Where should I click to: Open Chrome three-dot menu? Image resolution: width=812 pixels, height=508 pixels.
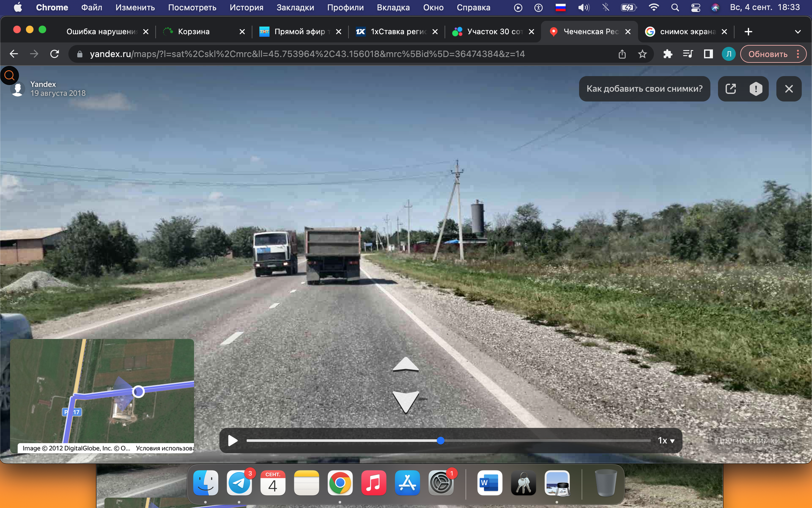point(798,54)
